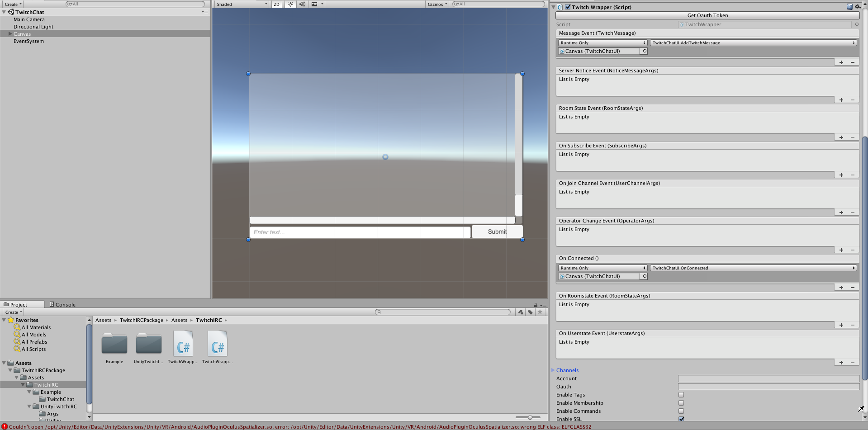
Task: Select All Materials favorite search
Action: (36, 327)
